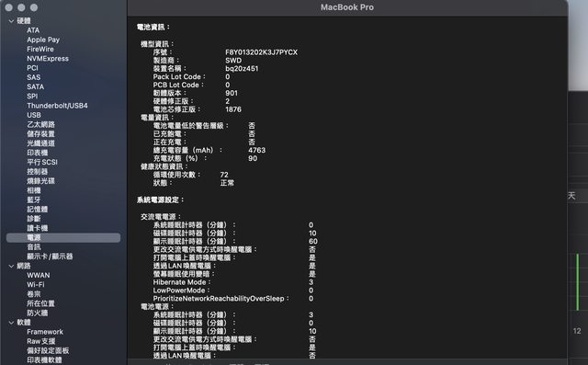Select the 藍牙 Bluetooth entry
This screenshot has width=588, height=365.
point(34,200)
